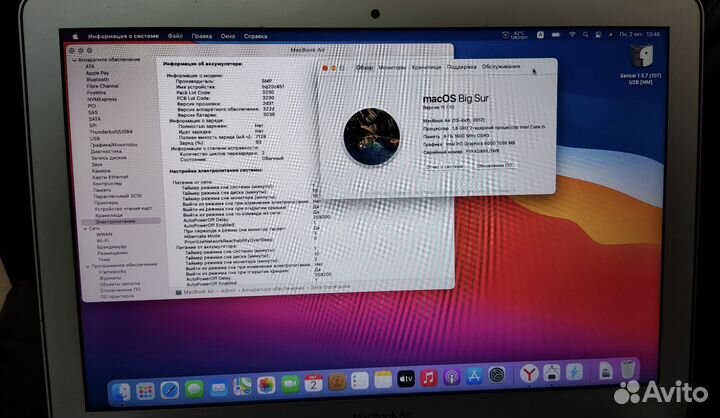Open the Окно menu
Image resolution: width=720 pixels, height=418 pixels.
tap(228, 36)
